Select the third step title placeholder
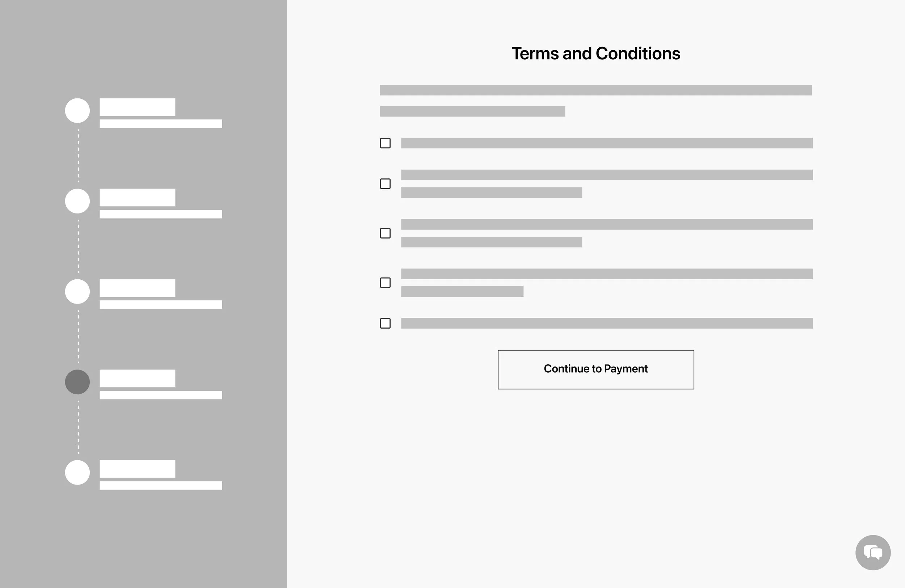Image resolution: width=905 pixels, height=588 pixels. 137,288
